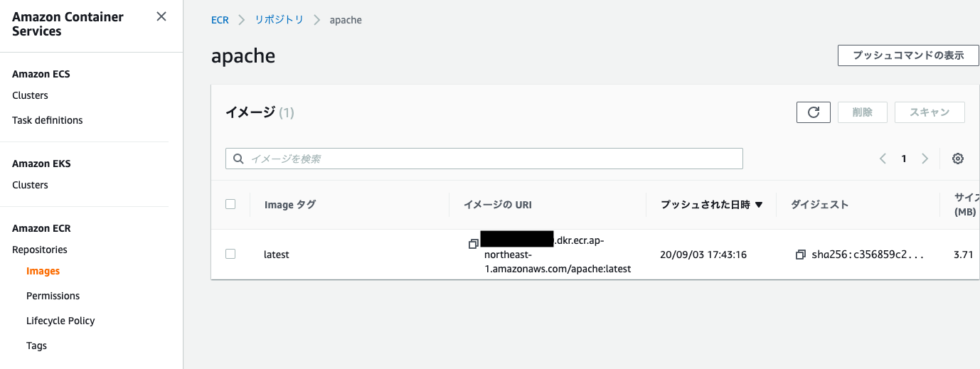Sort by pushed date arrow
The width and height of the screenshot is (980, 369).
coord(758,205)
